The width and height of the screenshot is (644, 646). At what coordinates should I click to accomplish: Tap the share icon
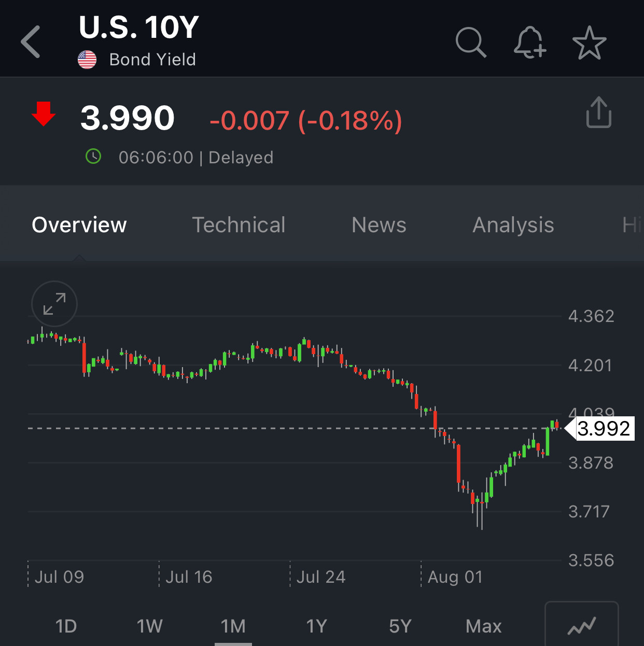598,112
